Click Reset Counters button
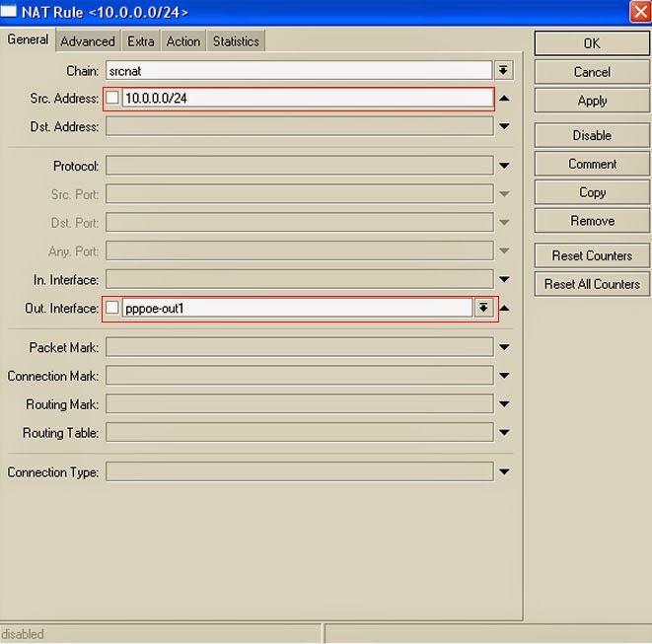The width and height of the screenshot is (652, 644). (x=592, y=255)
